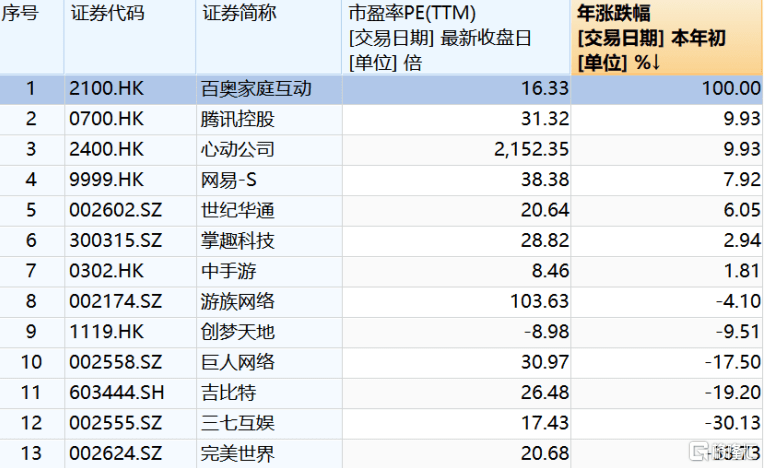Viewport: 764px width, 468px height.
Task: Click annual change value -19.20
Action: pyautogui.click(x=733, y=393)
